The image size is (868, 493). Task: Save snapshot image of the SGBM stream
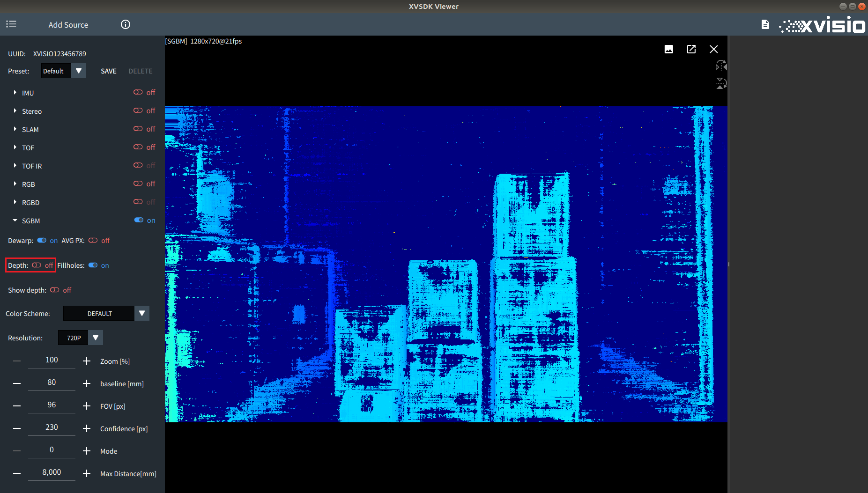pos(669,49)
